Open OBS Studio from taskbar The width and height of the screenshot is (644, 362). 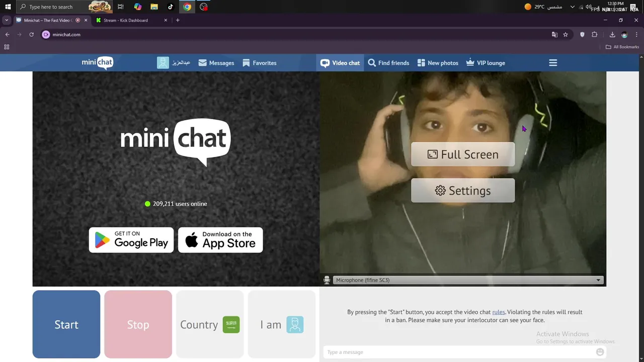click(x=203, y=7)
